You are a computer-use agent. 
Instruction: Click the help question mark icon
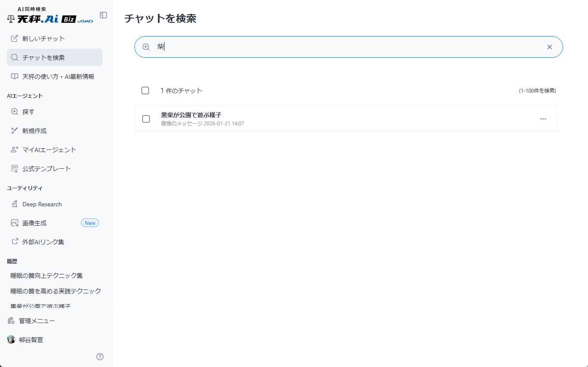coord(100,357)
